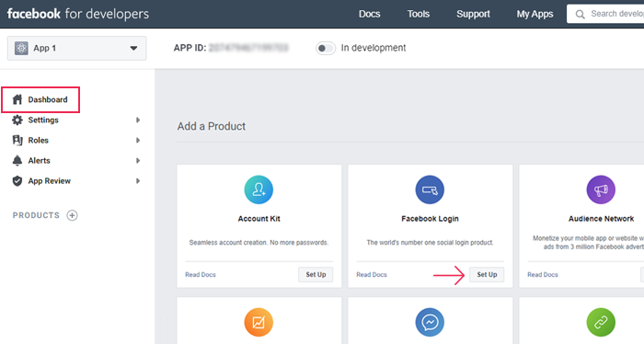Image resolution: width=644 pixels, height=344 pixels.
Task: Click the App Review shield icon
Action: point(17,181)
